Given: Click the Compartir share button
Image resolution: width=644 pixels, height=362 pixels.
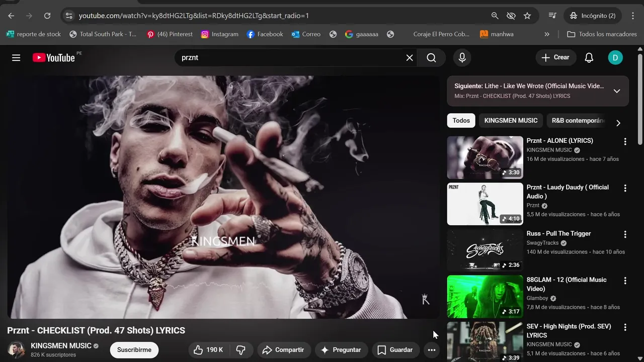Looking at the screenshot, I should click(x=284, y=350).
